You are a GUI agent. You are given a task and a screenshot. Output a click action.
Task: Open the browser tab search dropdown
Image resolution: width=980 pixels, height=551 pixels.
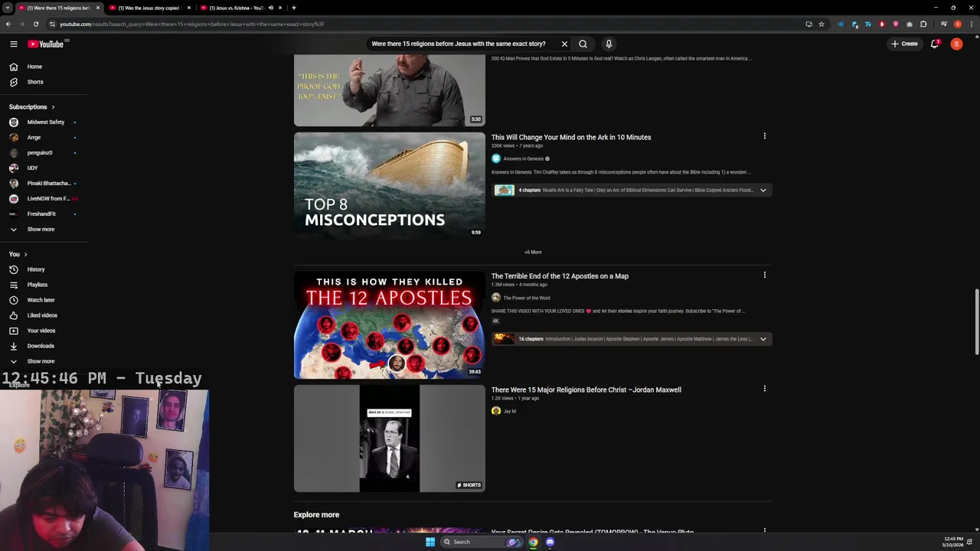8,8
